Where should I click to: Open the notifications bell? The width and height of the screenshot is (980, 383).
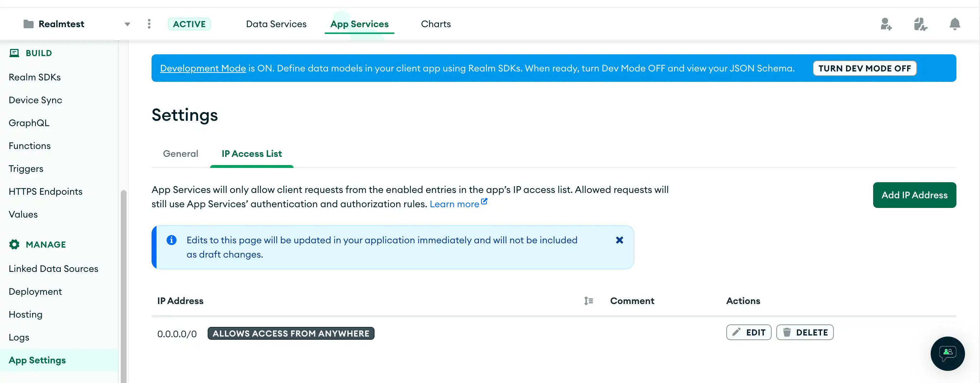point(955,24)
